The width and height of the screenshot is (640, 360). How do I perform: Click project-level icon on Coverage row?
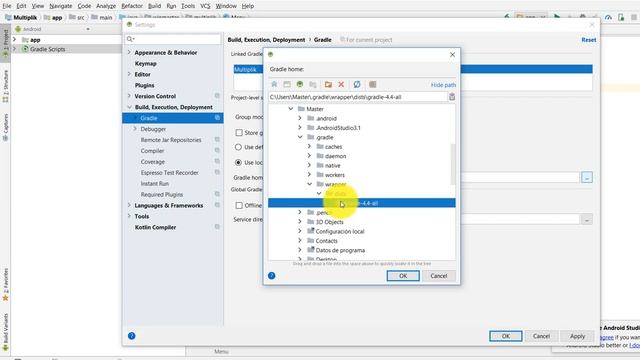[217, 162]
